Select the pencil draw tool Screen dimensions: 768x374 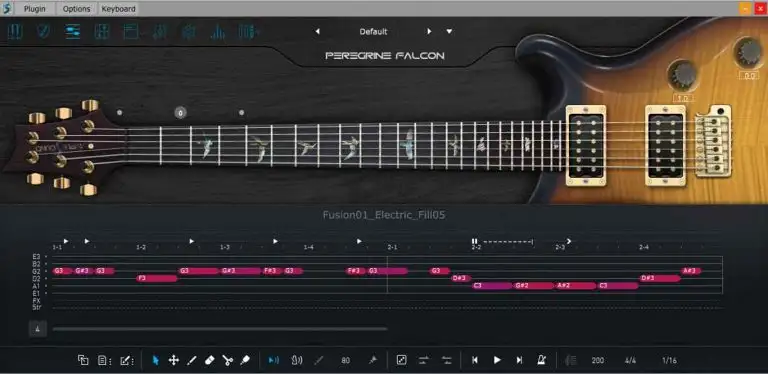[x=192, y=360]
